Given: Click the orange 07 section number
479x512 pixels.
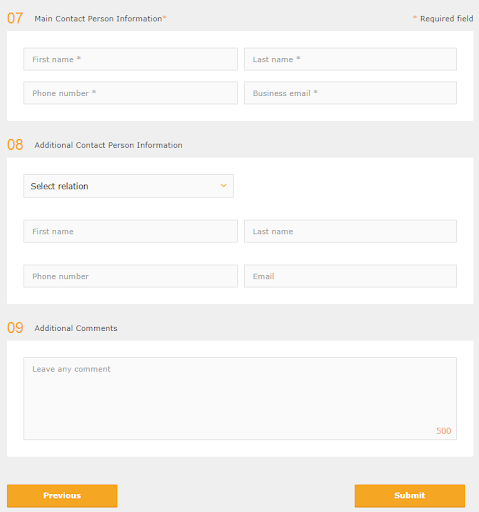Looking at the screenshot, I should [15, 18].
